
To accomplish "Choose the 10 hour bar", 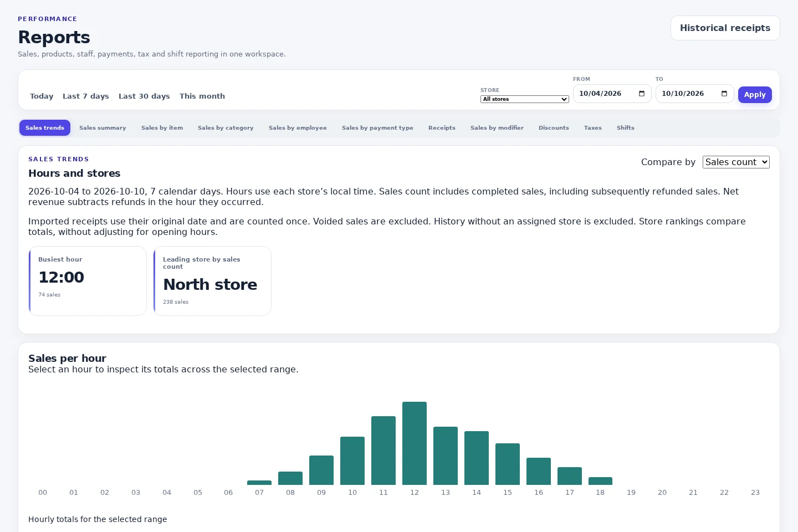I will [x=352, y=461].
